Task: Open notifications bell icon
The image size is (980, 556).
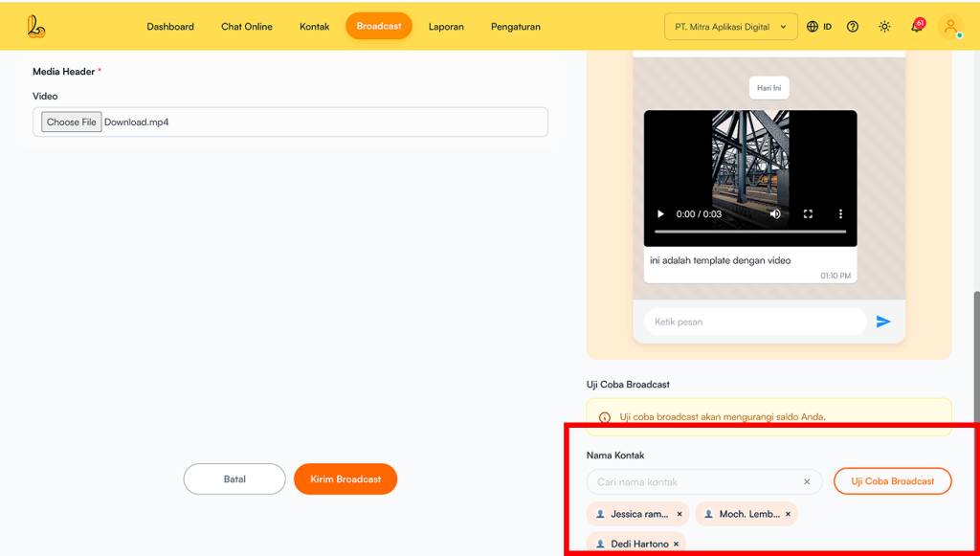Action: (916, 27)
